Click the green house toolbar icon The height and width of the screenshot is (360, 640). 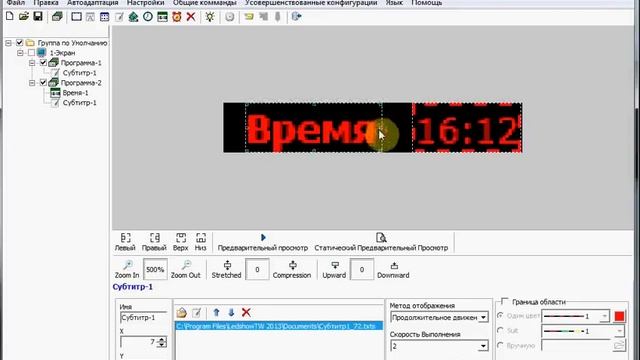[x=133, y=17]
